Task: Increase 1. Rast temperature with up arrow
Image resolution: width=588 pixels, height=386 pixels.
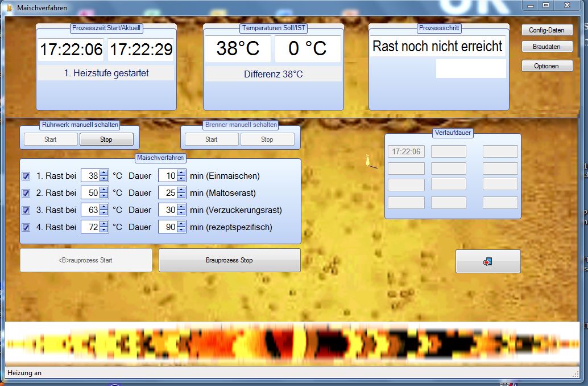Action: click(x=104, y=173)
